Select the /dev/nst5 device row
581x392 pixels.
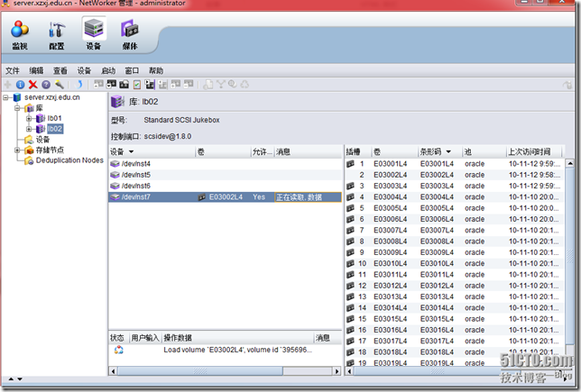(x=226, y=175)
